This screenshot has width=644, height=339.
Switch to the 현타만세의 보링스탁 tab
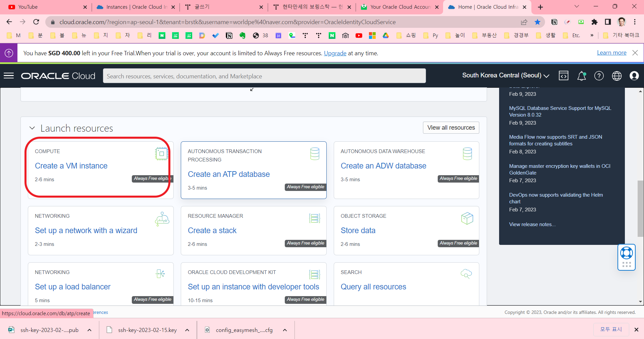coord(312,7)
